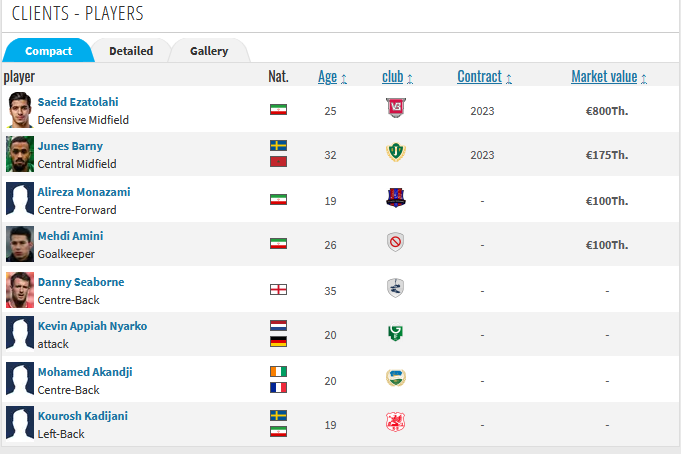Click Saeid Ezatolahi's club crest icon
Screen dimensions: 681x454
click(396, 109)
